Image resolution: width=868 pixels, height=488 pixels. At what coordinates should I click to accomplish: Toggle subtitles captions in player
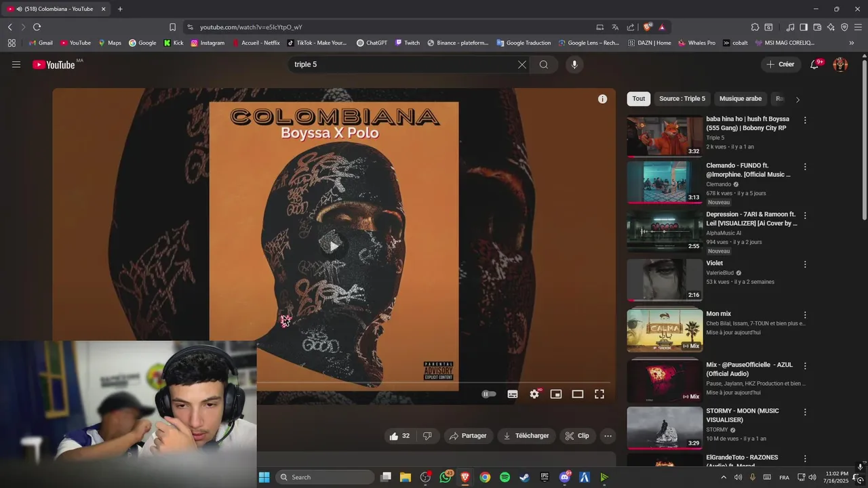pos(513,394)
